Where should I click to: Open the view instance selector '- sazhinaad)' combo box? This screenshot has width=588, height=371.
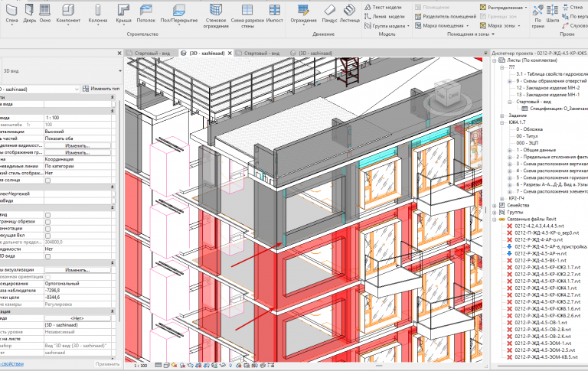coord(39,89)
